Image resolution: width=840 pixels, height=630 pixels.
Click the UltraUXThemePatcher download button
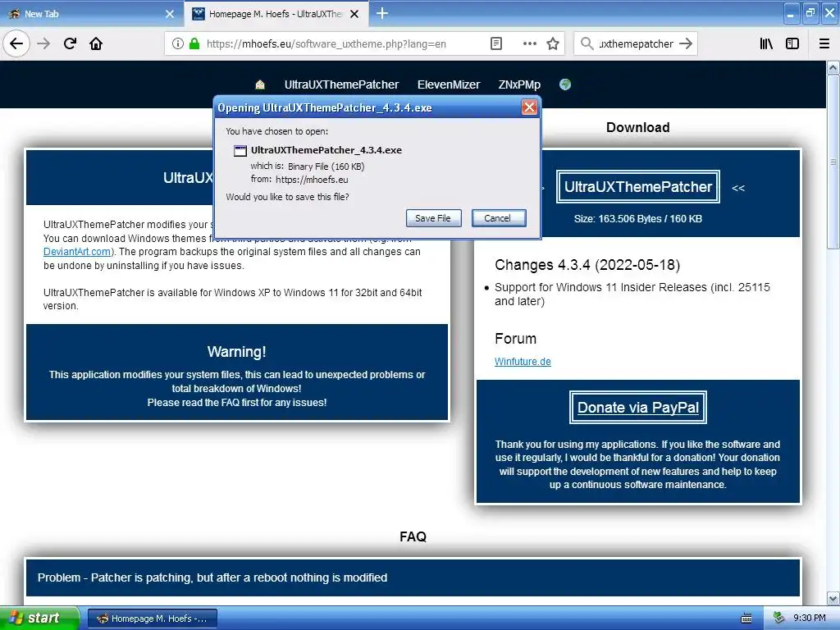[637, 186]
